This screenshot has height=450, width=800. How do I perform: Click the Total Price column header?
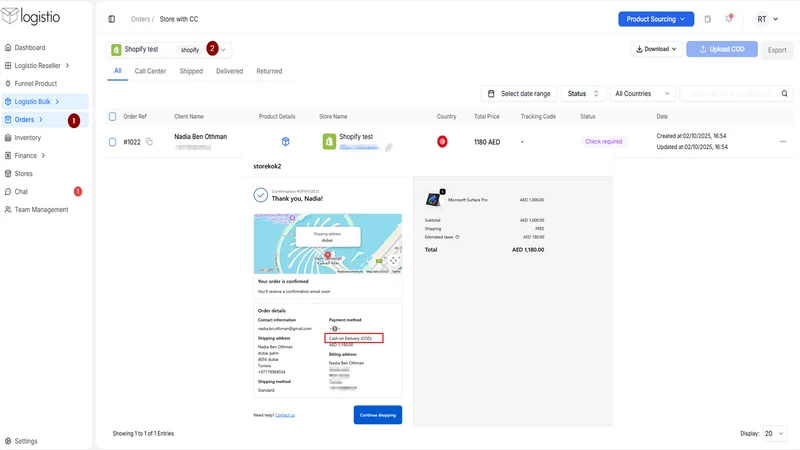click(x=487, y=116)
